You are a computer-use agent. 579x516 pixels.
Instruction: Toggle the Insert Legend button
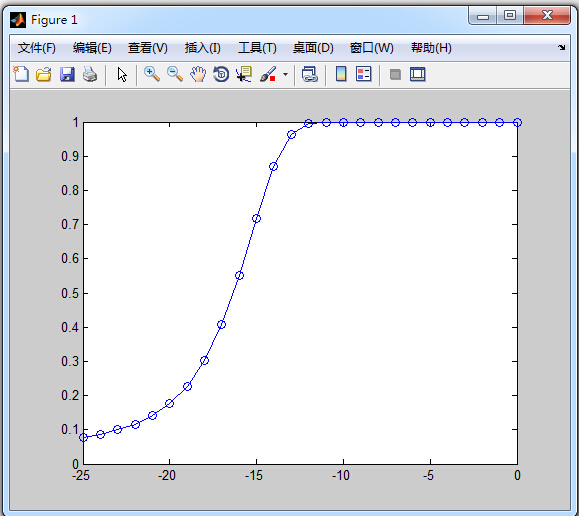pyautogui.click(x=363, y=74)
